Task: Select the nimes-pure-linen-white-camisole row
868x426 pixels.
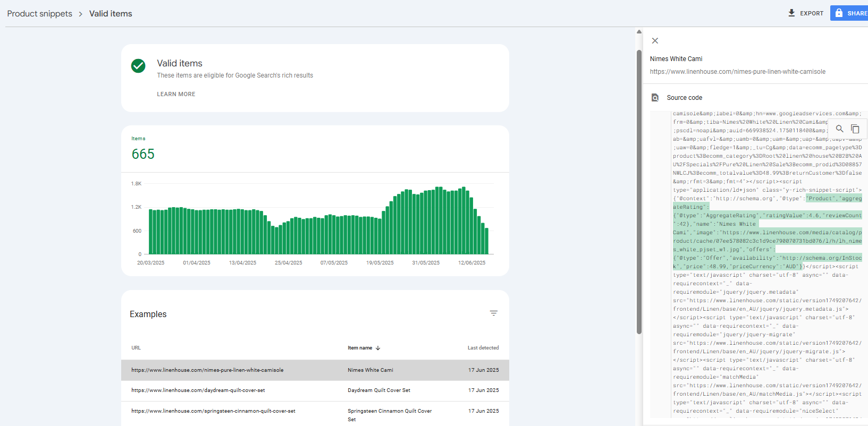Action: coord(207,370)
